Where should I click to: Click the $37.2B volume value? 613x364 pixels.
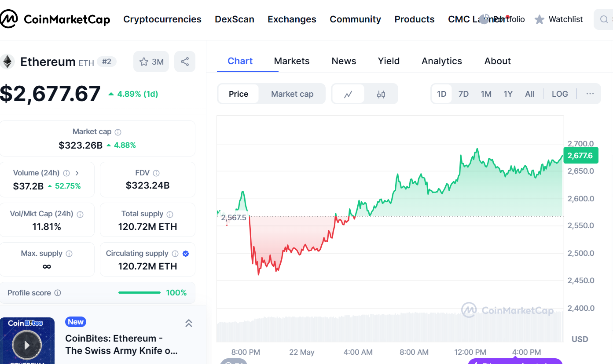28,186
